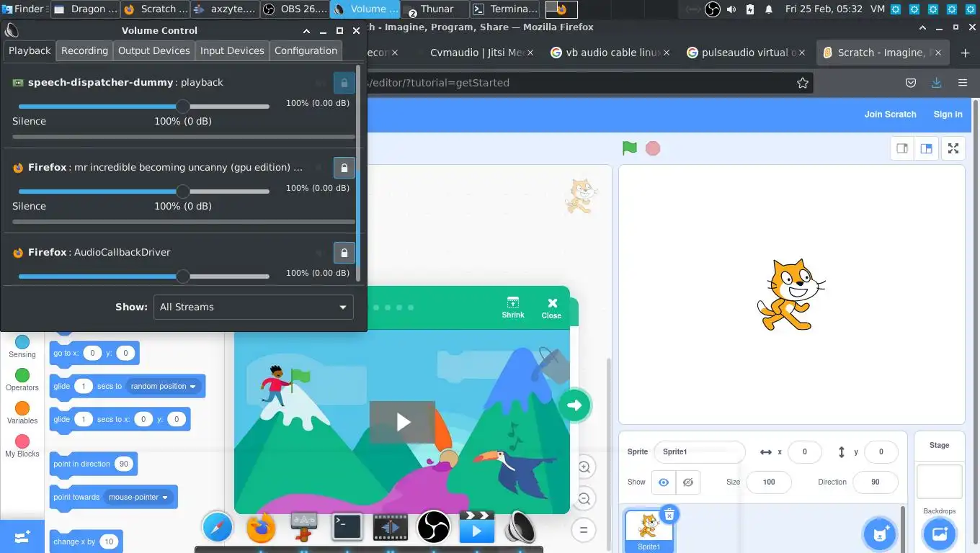Adjust Firefox mr incredible volume slider
The image size is (980, 553).
(144, 192)
